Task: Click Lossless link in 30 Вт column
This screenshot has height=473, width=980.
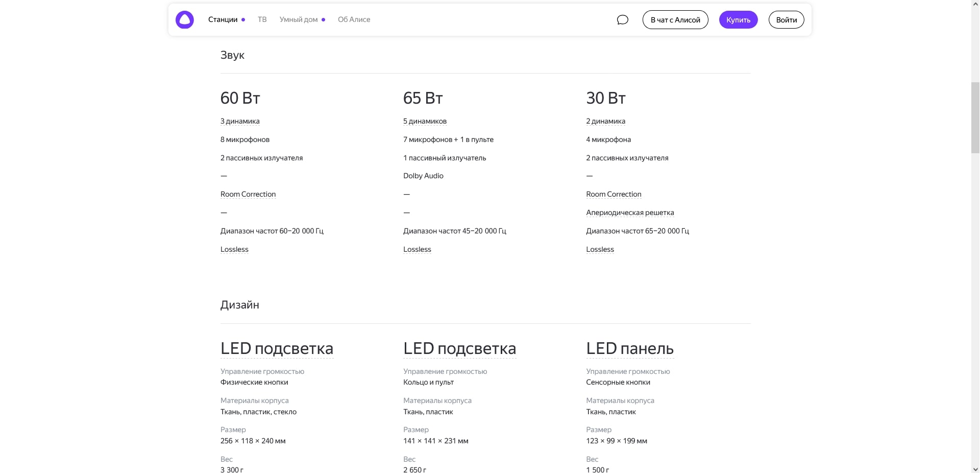Action: pos(599,249)
